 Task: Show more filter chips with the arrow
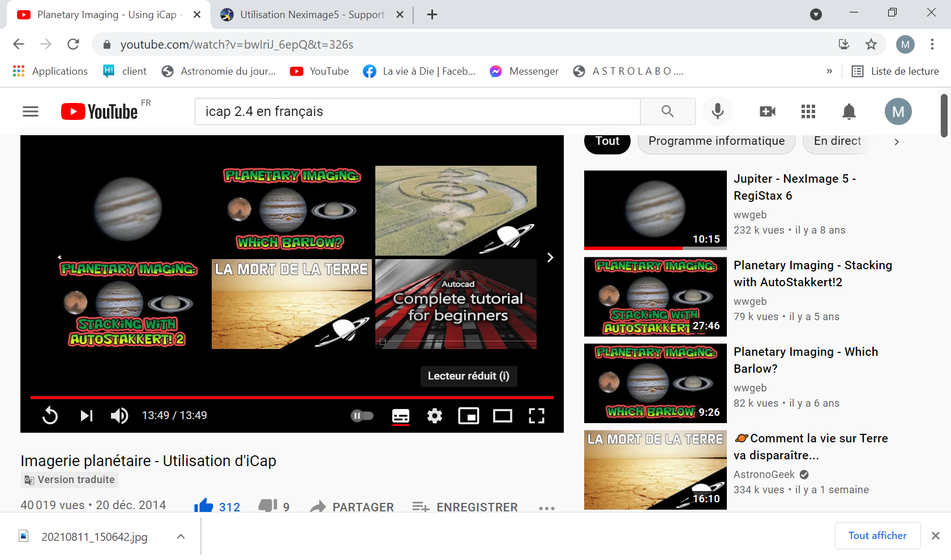point(897,142)
